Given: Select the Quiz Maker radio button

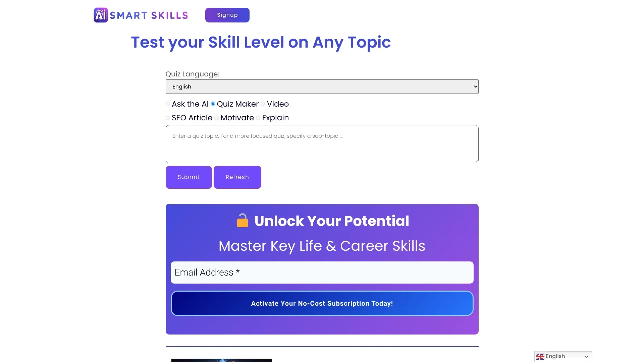Looking at the screenshot, I should click(213, 104).
